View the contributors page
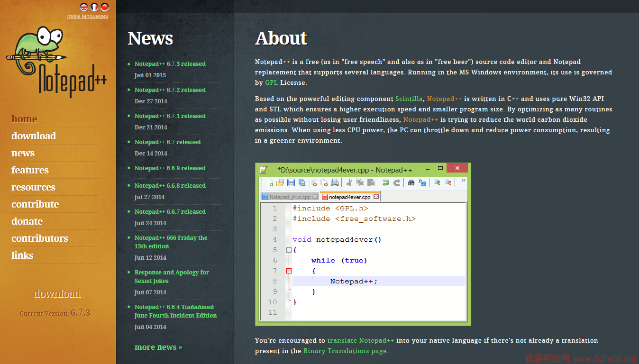639x364 pixels. tap(40, 238)
